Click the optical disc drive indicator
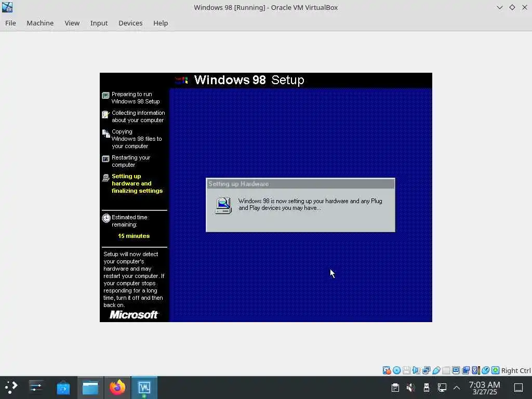 pyautogui.click(x=396, y=370)
